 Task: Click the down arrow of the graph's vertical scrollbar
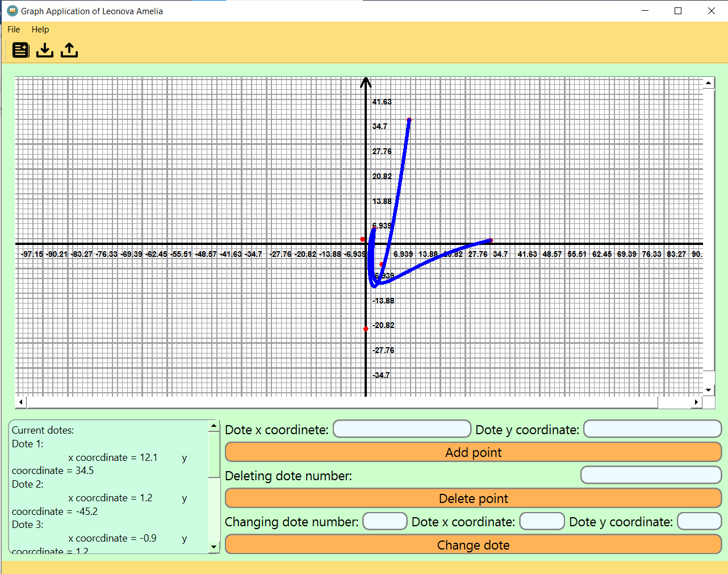[x=708, y=389]
